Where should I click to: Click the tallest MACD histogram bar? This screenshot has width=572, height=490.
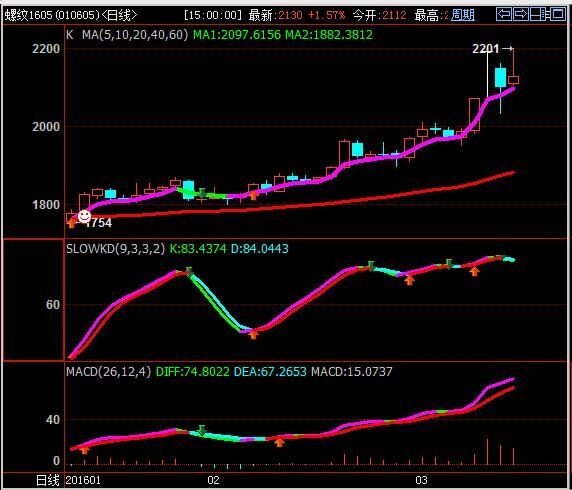[x=487, y=451]
